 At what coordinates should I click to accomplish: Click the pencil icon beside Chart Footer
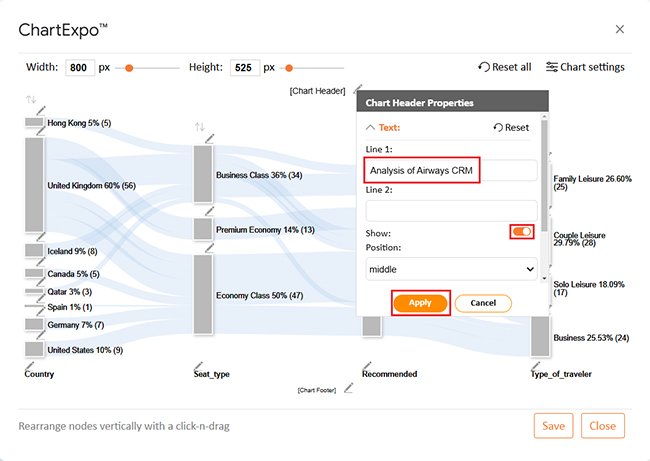point(348,388)
